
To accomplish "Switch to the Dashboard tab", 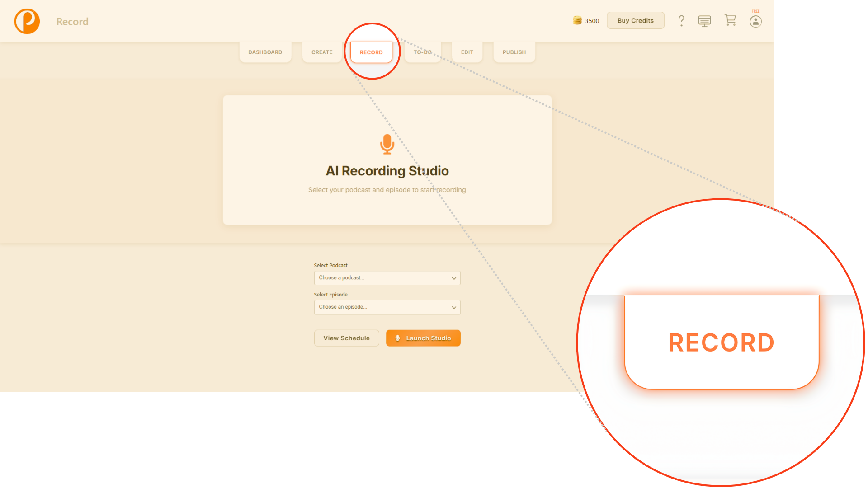I will click(265, 52).
